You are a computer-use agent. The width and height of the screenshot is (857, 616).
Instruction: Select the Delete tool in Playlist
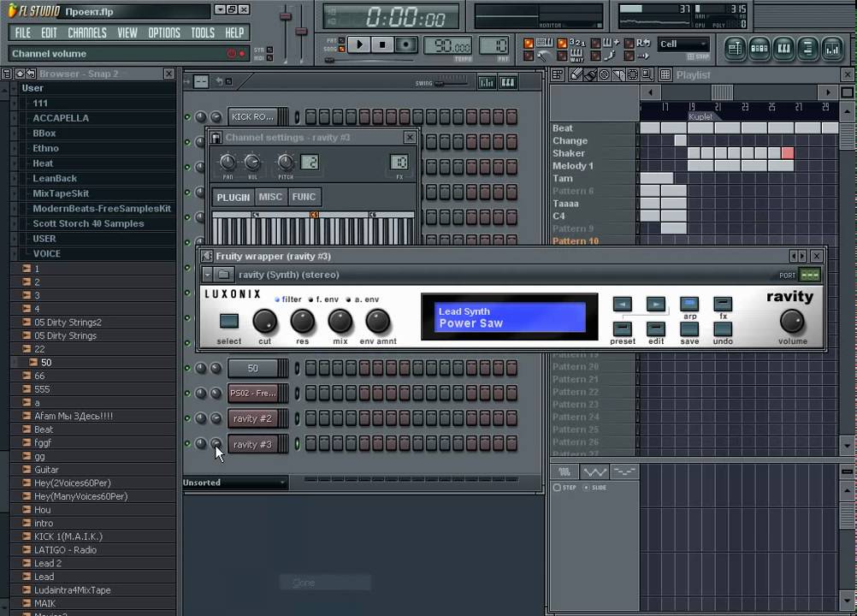[604, 75]
